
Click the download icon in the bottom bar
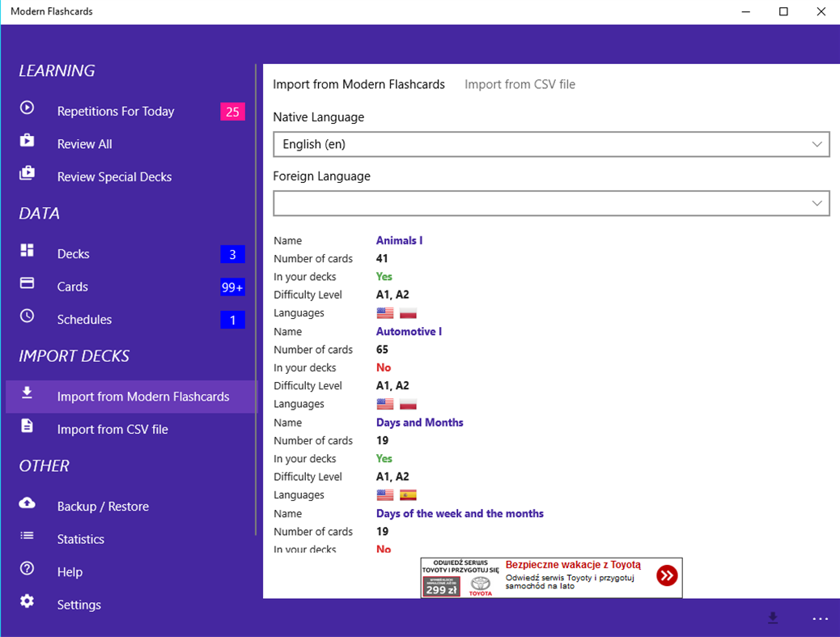(772, 618)
